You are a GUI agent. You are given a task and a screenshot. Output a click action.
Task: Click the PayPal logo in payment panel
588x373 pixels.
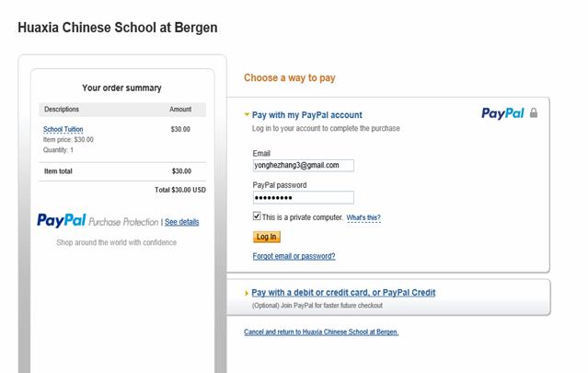tap(502, 113)
